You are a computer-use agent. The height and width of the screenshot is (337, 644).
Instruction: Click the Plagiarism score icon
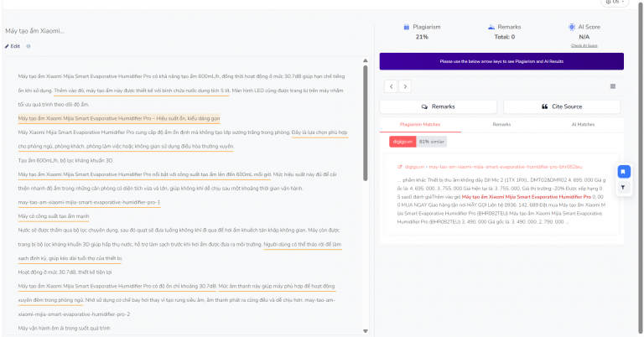[x=406, y=27]
